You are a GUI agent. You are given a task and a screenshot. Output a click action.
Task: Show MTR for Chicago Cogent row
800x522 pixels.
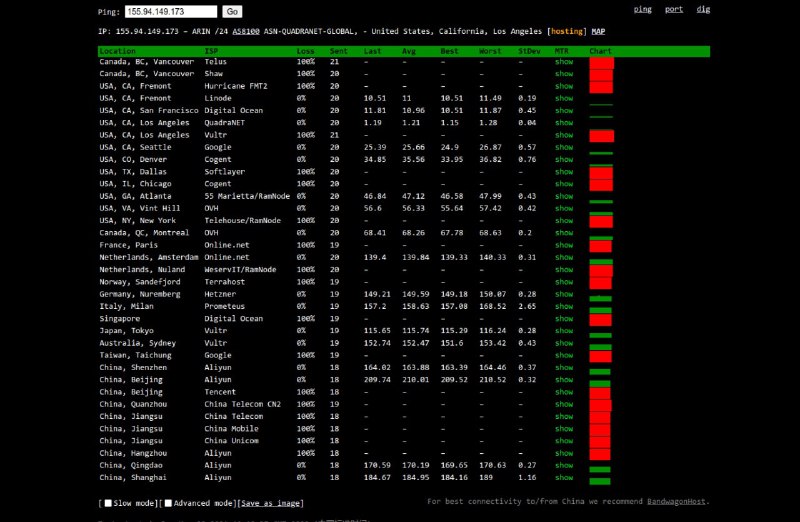tap(564, 184)
